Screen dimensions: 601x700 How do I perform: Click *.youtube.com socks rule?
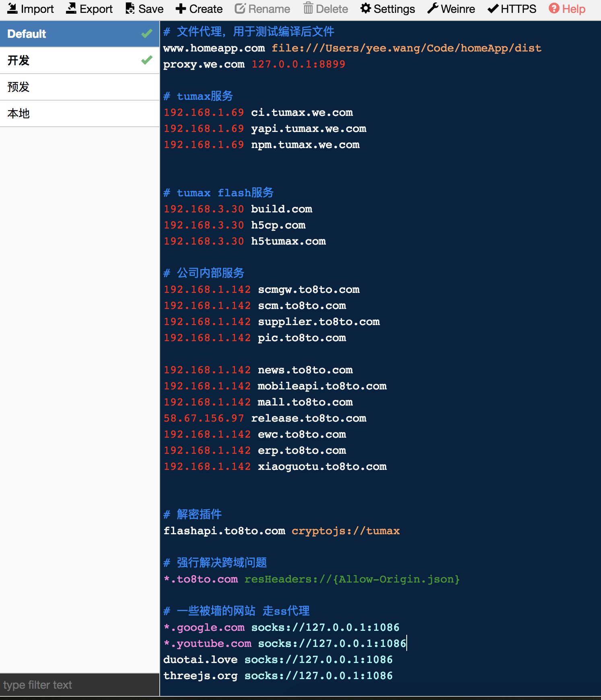(285, 643)
